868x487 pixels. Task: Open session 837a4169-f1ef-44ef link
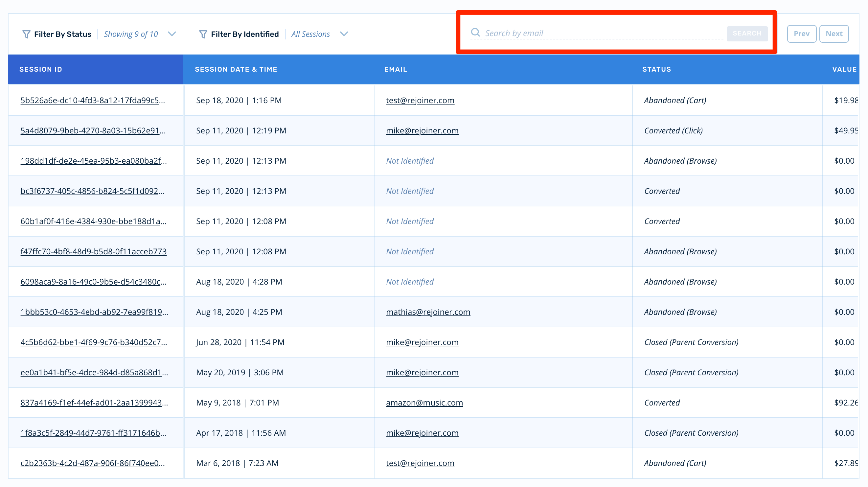pos(94,403)
